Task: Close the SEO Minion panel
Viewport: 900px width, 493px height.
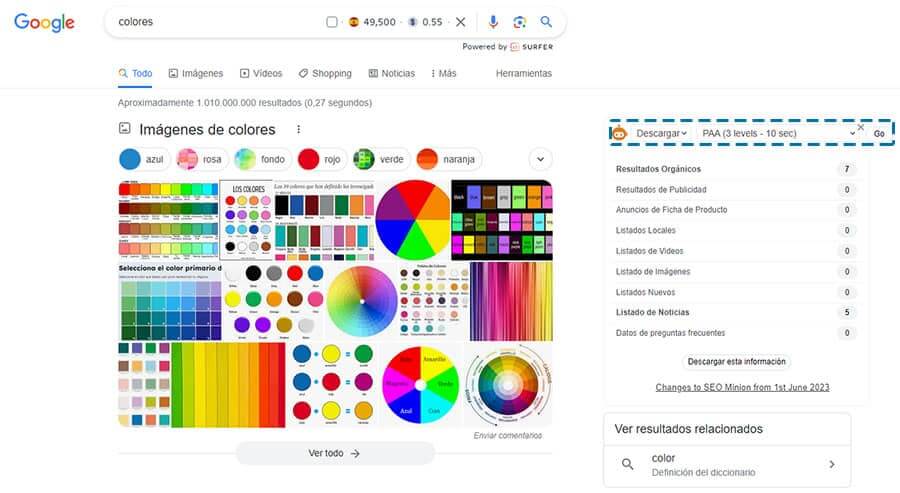Action: 860,127
